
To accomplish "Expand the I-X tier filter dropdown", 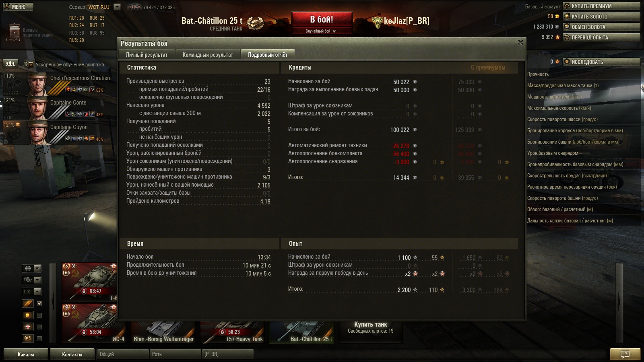I will (x=32, y=292).
